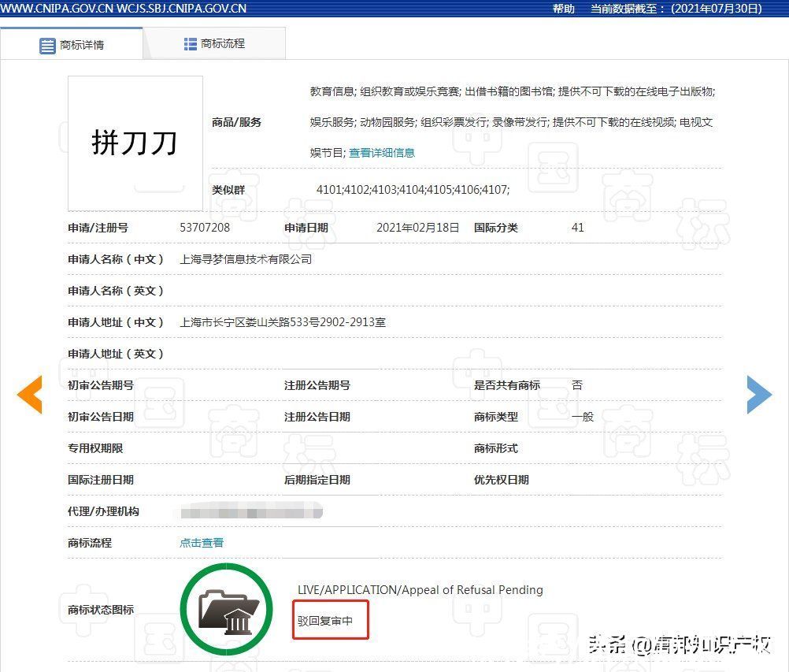Go to next trademark with blue arrow
The height and width of the screenshot is (672, 789).
pos(759,395)
